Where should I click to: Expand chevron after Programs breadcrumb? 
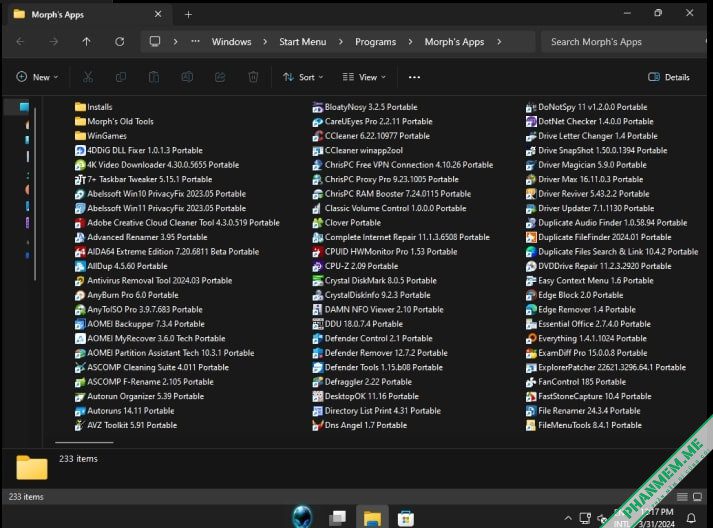pos(410,42)
